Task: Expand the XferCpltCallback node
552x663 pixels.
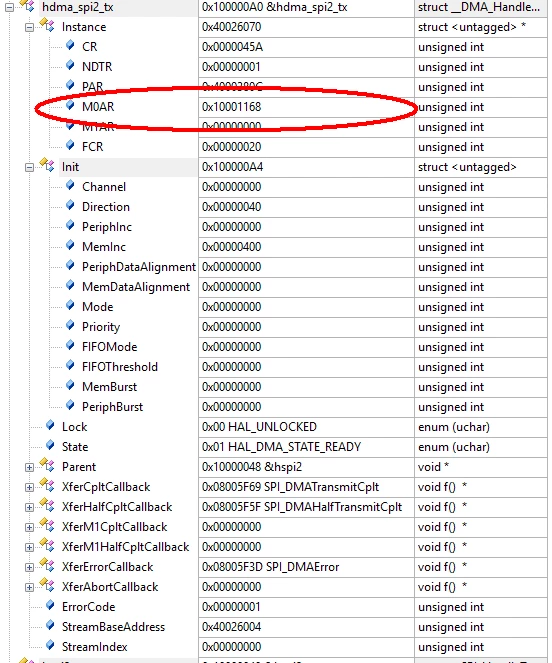Action: tap(29, 487)
